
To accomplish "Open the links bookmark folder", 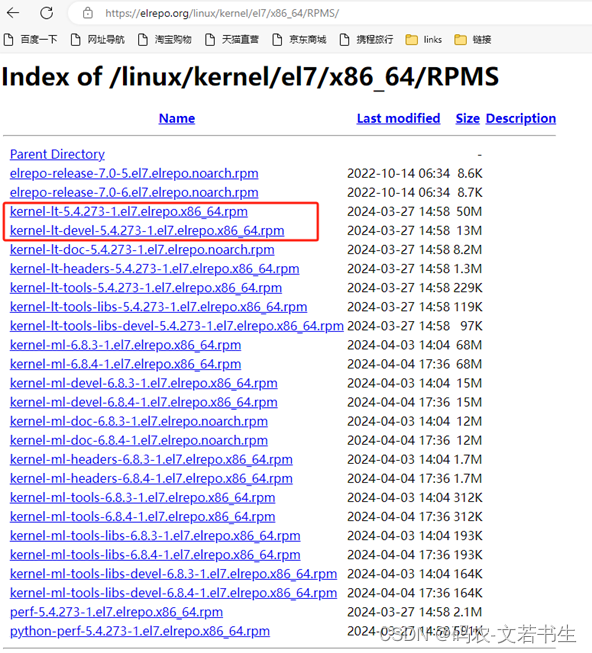I will tap(424, 40).
